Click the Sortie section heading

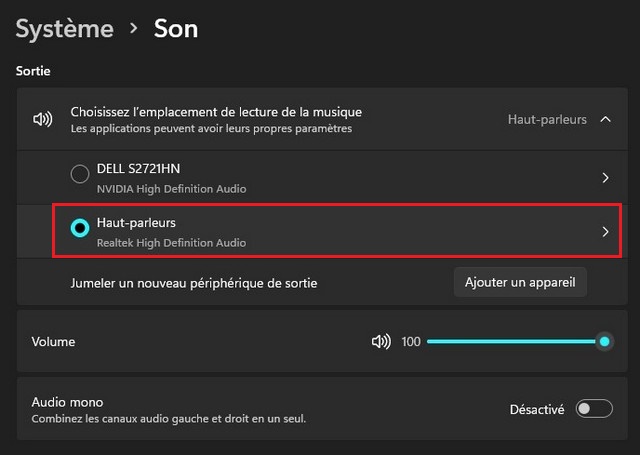[x=33, y=72]
